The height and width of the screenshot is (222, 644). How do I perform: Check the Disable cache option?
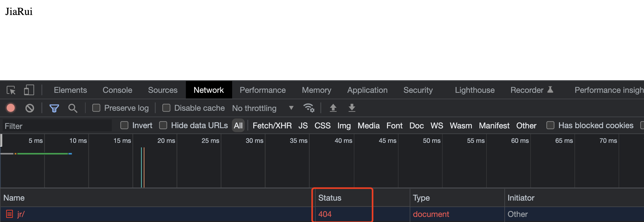pos(166,108)
